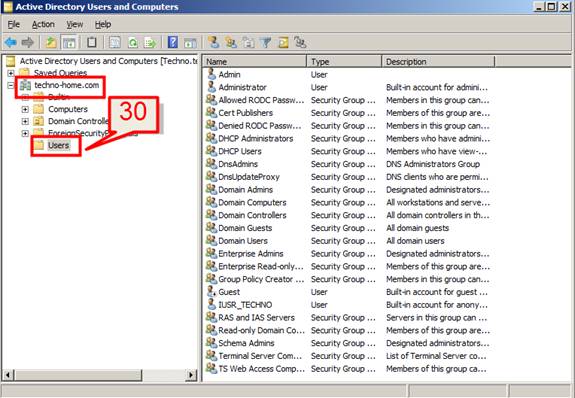Open Help with the blue question mark

(173, 43)
